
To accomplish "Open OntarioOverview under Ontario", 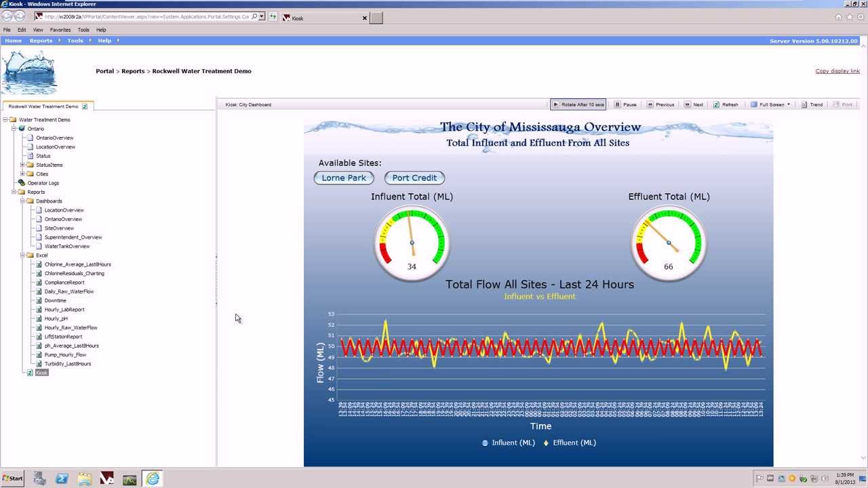I will point(55,138).
